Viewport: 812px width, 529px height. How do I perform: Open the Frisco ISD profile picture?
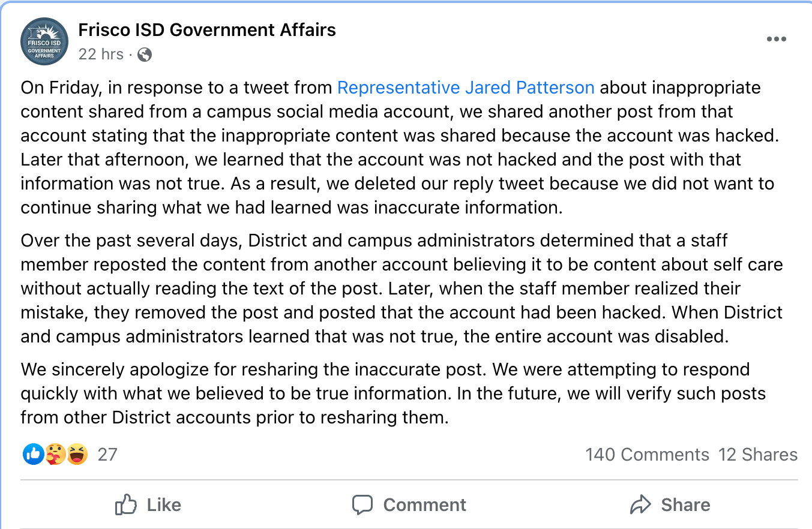point(44,41)
